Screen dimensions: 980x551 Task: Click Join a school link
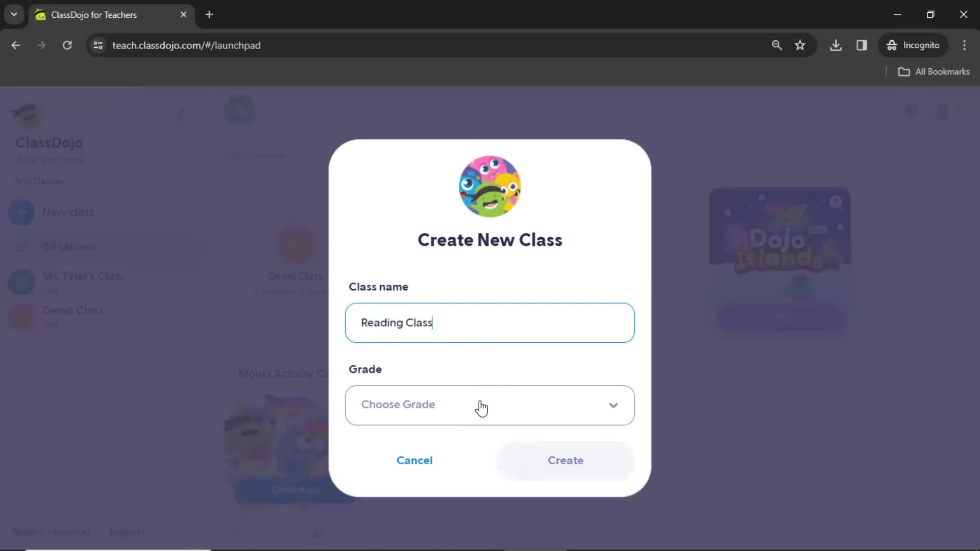click(50, 160)
